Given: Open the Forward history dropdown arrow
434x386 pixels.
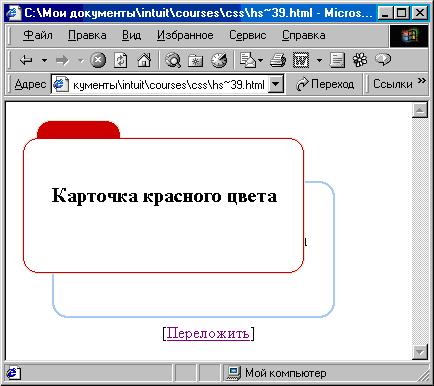Looking at the screenshot, I should 81,61.
